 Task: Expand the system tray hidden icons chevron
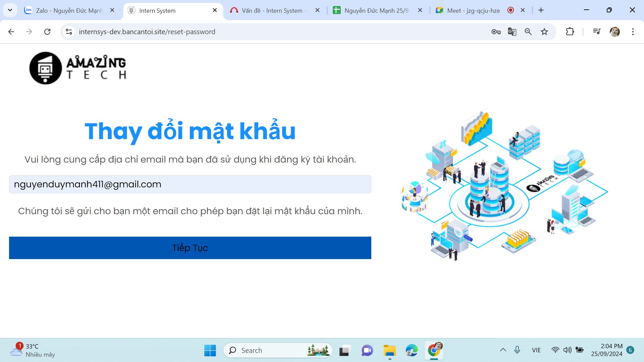click(503, 350)
